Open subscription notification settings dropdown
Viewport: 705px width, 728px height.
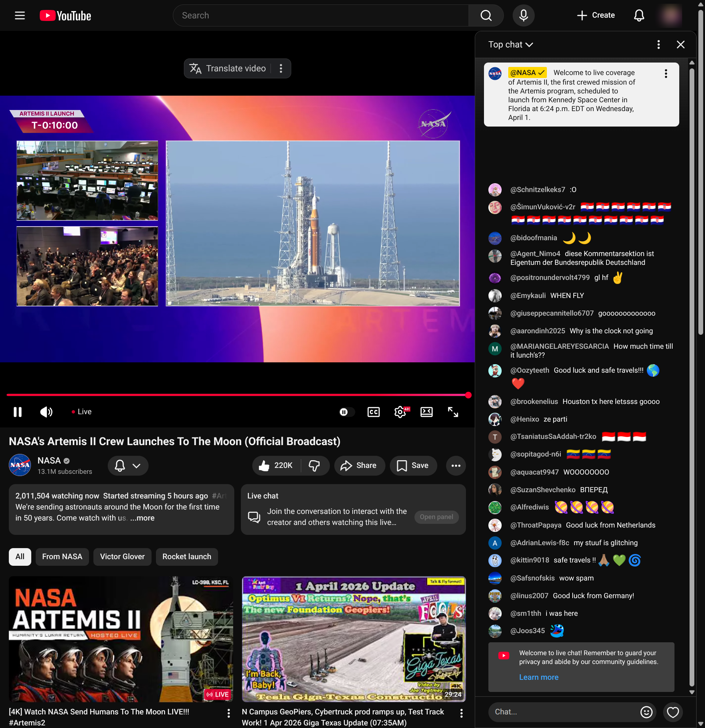click(x=128, y=465)
